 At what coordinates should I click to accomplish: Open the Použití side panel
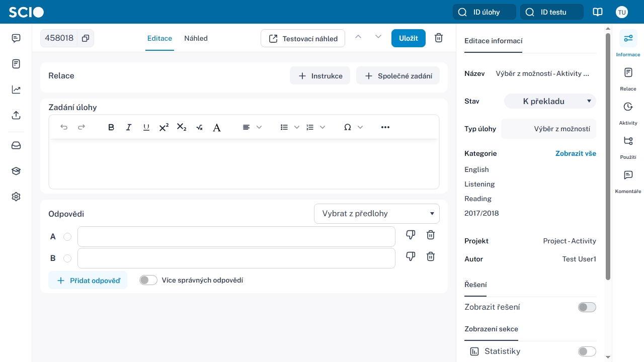[x=628, y=147]
